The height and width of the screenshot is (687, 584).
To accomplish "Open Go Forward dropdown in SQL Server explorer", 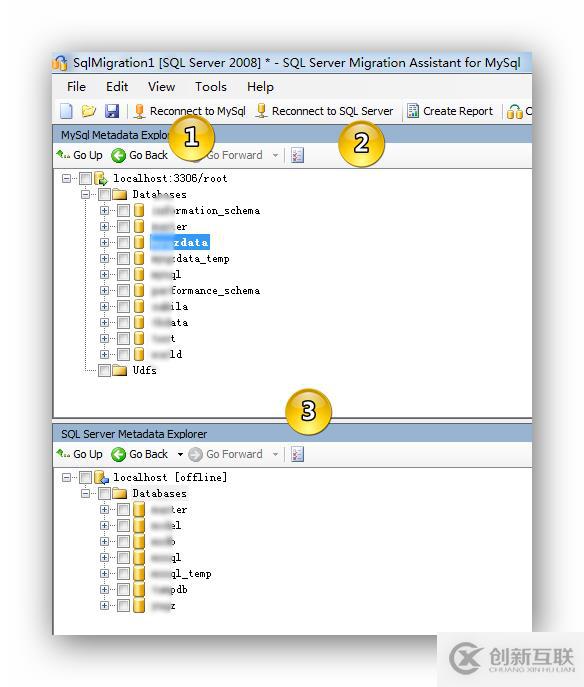I will tap(275, 454).
